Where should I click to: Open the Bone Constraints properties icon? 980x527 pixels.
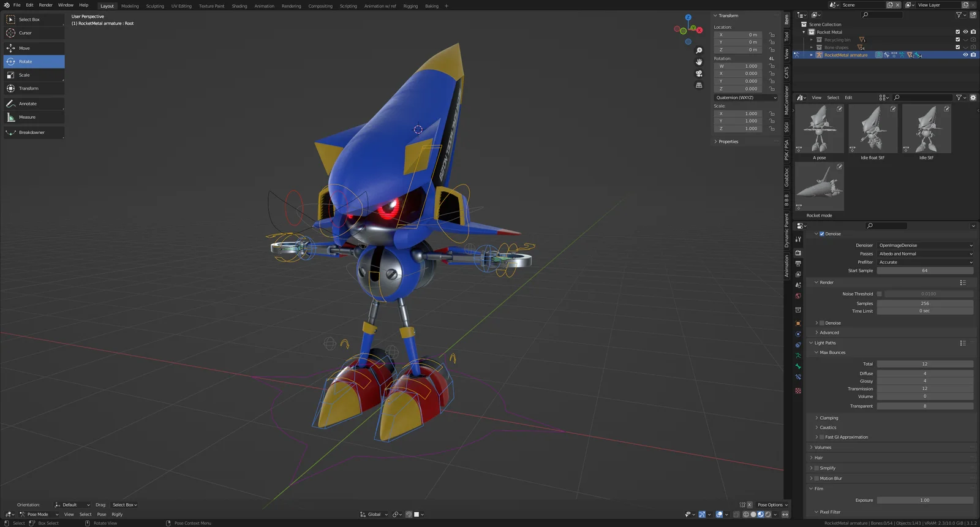(x=798, y=377)
